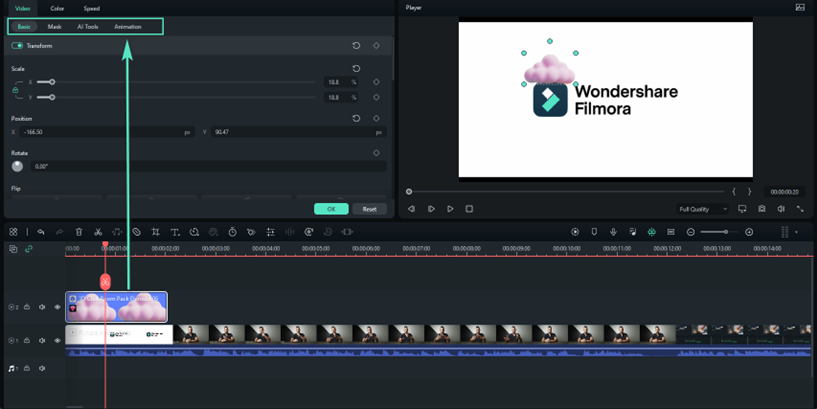
Task: Step back one frame in player
Action: coord(411,209)
